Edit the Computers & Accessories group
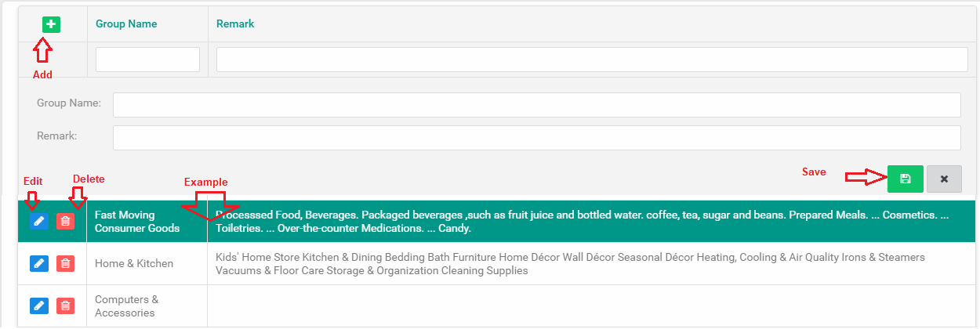Screen dimensions: 980x329 coord(38,305)
